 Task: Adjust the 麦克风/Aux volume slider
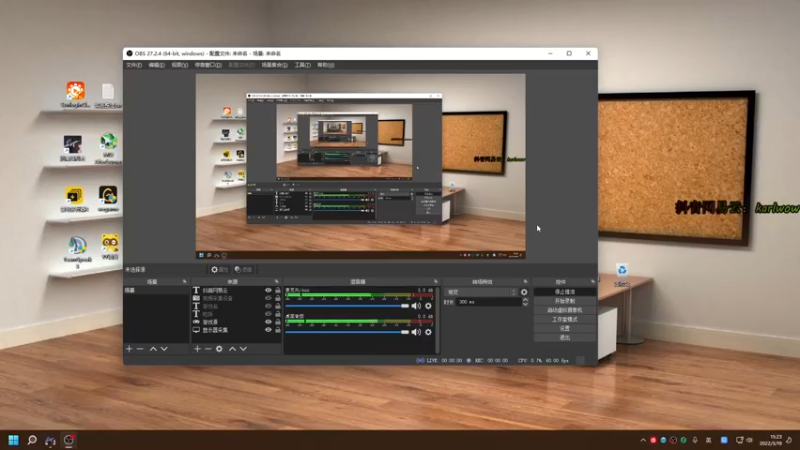click(347, 306)
